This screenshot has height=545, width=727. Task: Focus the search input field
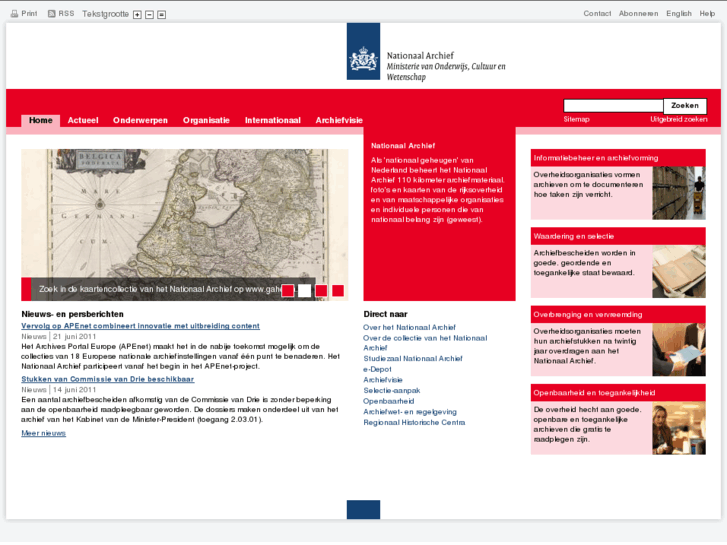613,106
